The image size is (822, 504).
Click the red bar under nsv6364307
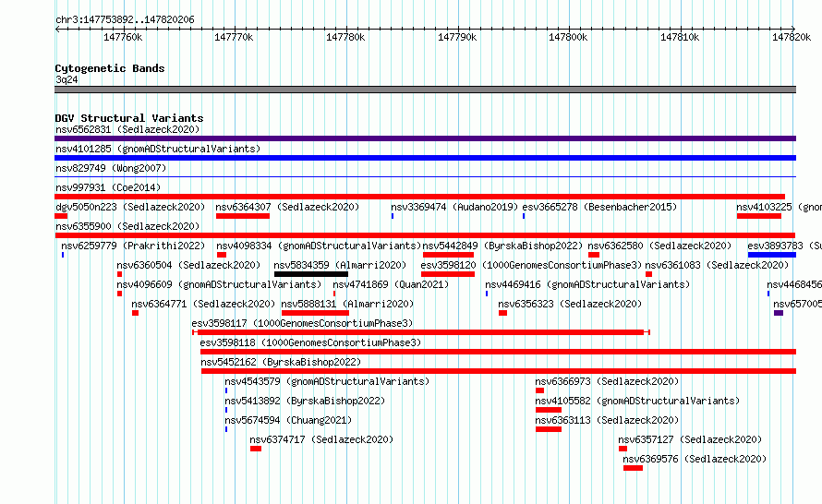tap(243, 216)
